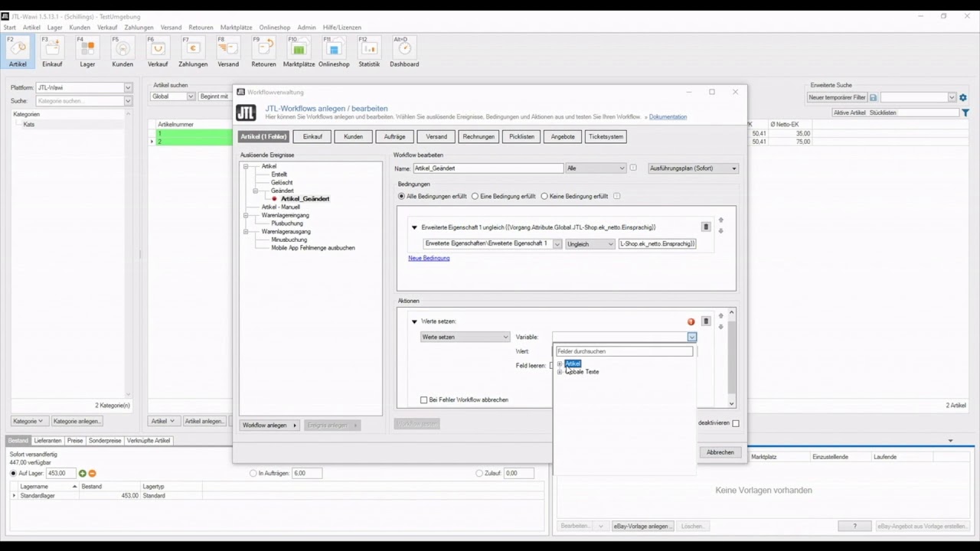
Task: Open the Verkauf module icon
Action: 158,52
